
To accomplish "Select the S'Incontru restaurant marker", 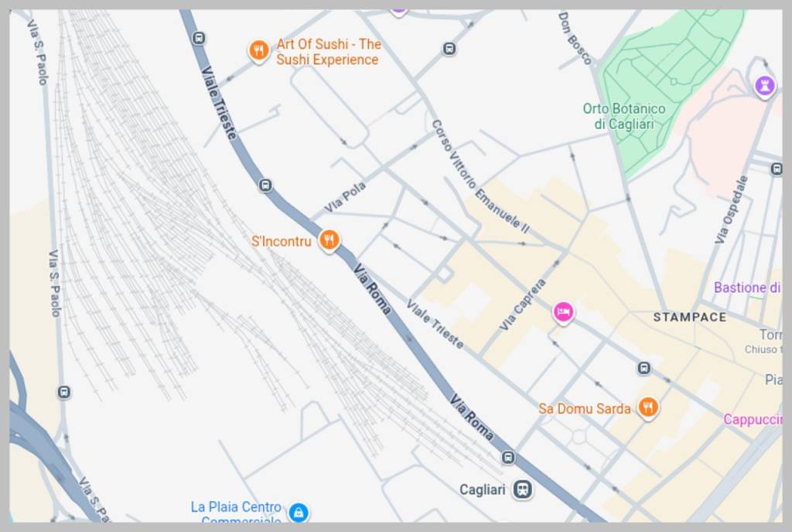I will (x=329, y=239).
